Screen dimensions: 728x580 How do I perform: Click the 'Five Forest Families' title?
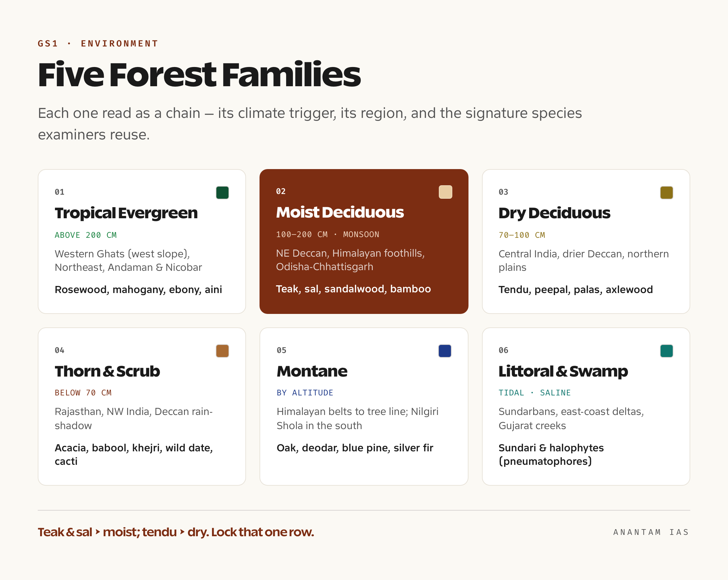click(x=199, y=74)
